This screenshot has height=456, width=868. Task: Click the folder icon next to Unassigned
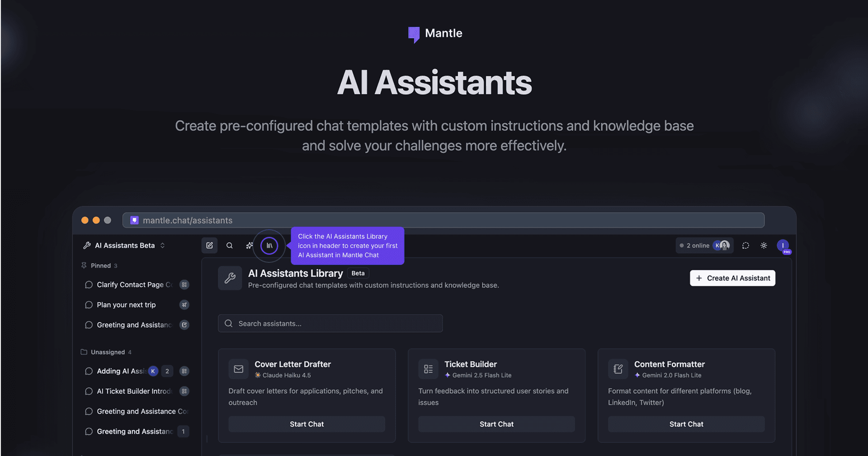(x=84, y=352)
